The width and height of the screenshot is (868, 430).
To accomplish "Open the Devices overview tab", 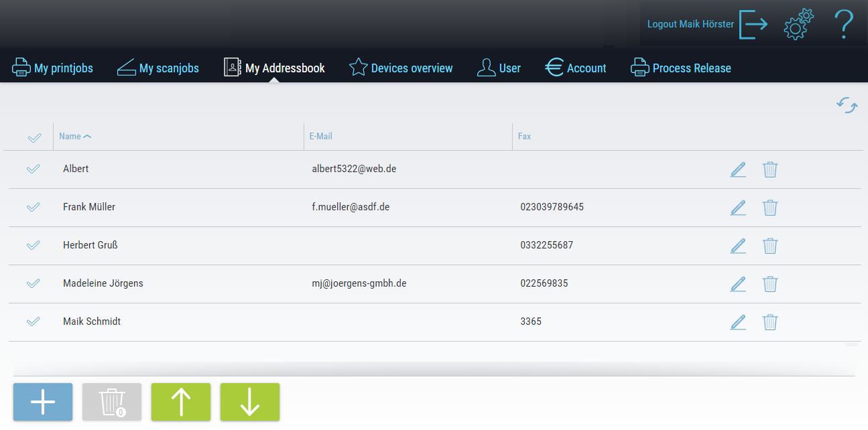I will point(401,68).
